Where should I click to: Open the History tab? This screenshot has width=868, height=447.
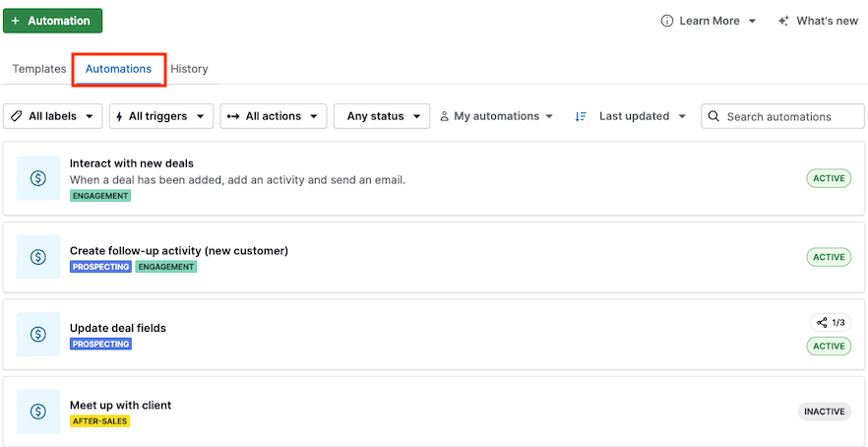tap(189, 69)
